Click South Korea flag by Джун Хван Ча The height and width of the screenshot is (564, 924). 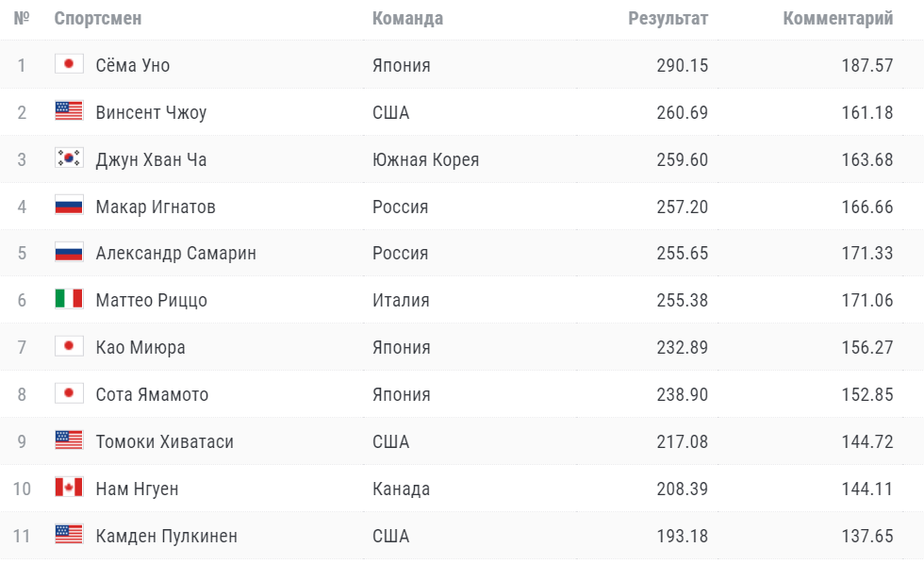(x=69, y=158)
